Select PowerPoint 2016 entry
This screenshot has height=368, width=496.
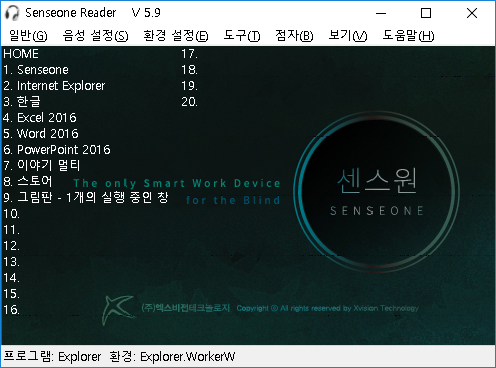point(57,150)
